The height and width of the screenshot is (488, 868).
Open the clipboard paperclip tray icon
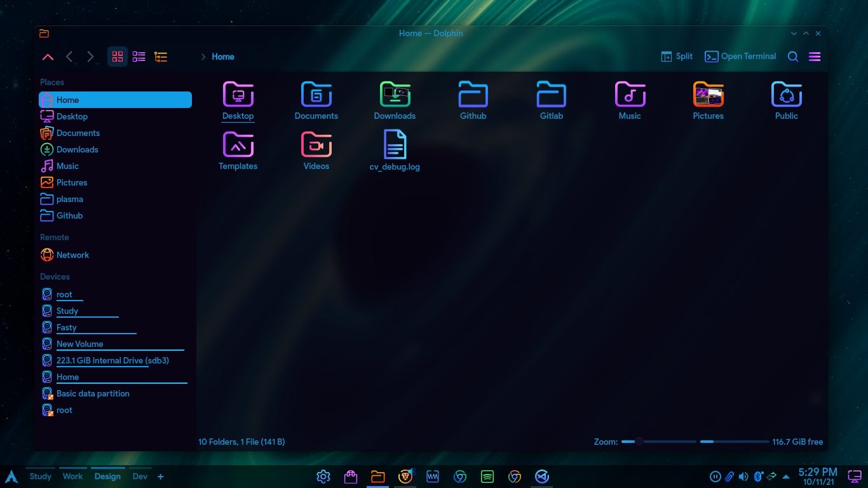(729, 477)
